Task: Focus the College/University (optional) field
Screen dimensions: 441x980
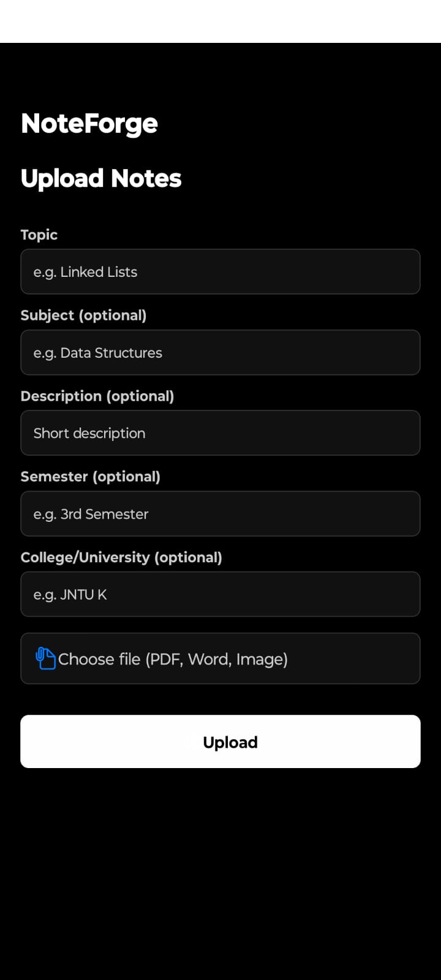Action: pyautogui.click(x=221, y=594)
